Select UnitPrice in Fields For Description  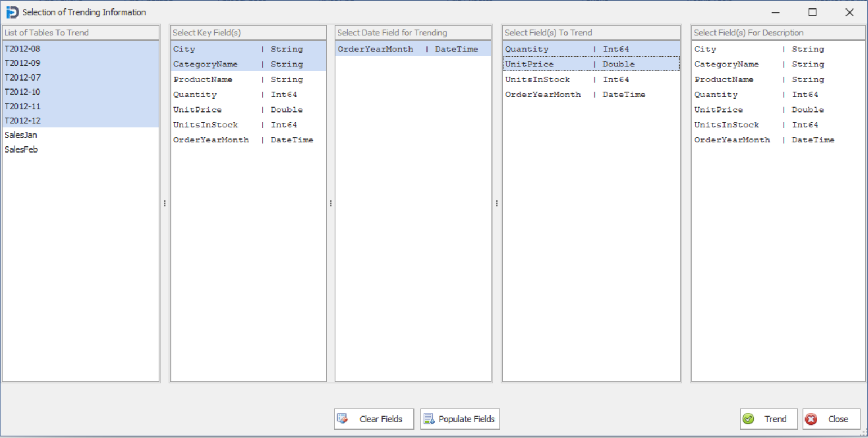(718, 110)
